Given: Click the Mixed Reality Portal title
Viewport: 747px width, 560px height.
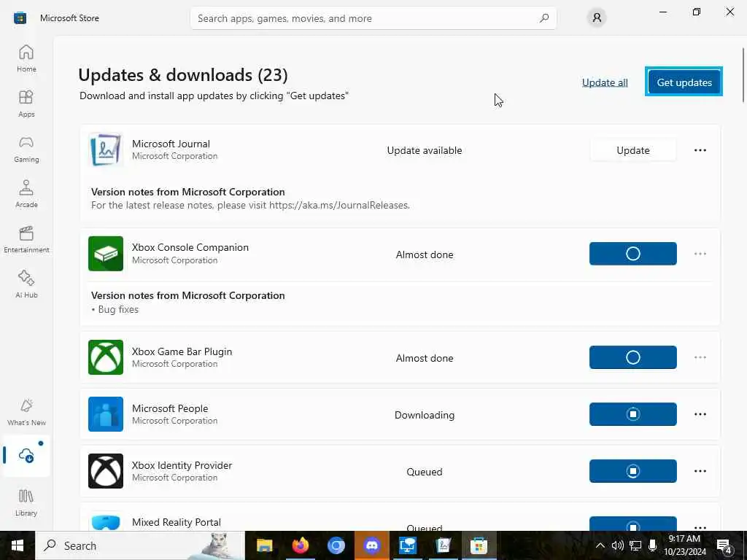Looking at the screenshot, I should pos(177,522).
